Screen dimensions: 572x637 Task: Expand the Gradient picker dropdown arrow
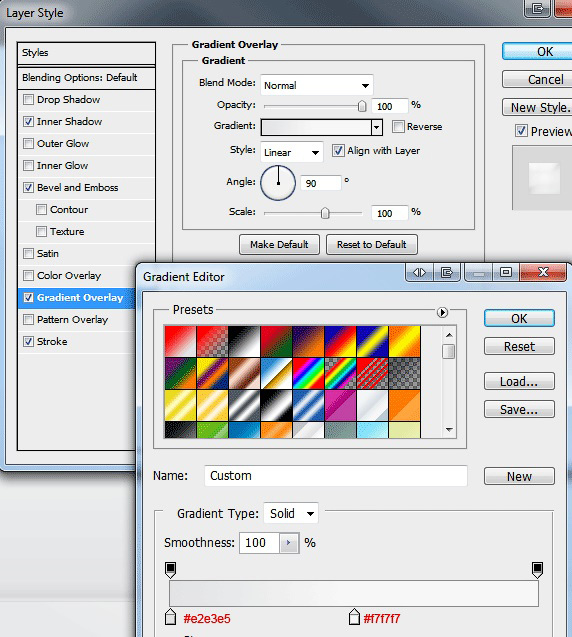pos(377,127)
